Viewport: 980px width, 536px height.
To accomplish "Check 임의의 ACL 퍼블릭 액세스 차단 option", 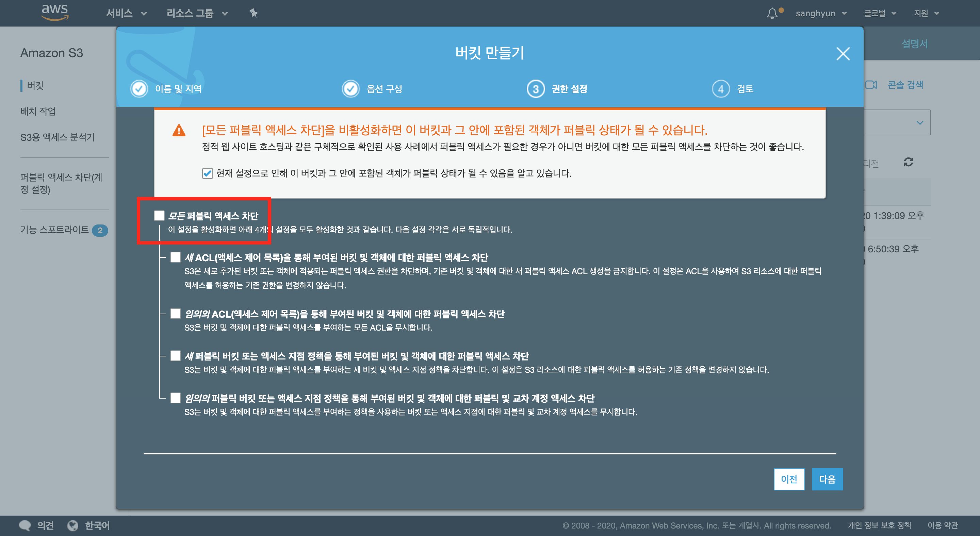I will (175, 314).
